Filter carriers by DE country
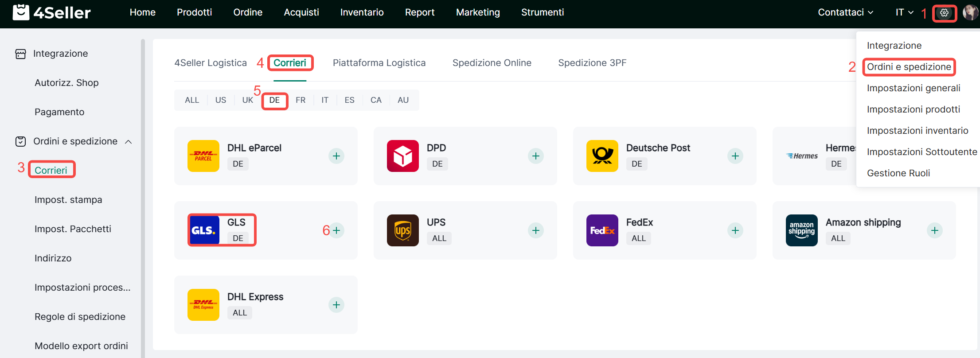The image size is (980, 358). pos(274,100)
